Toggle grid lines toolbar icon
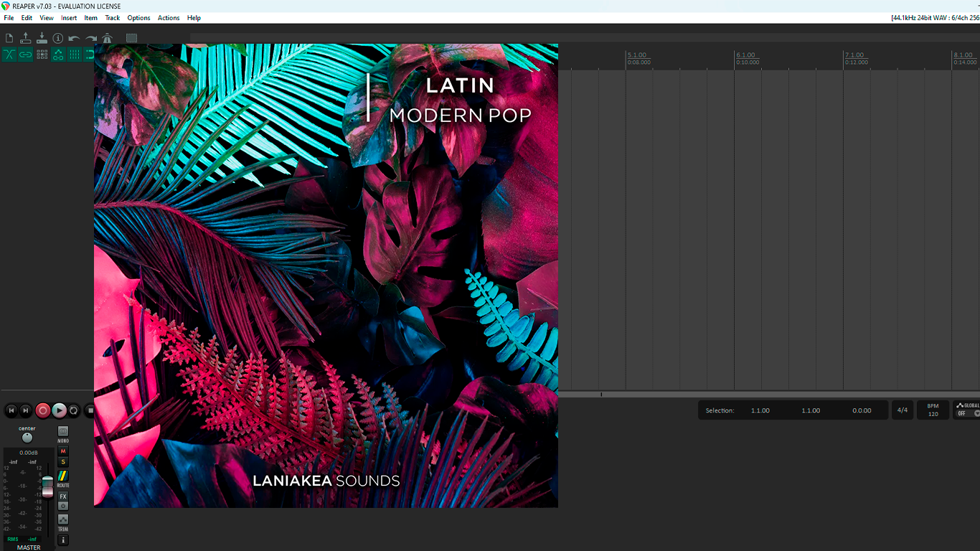 pos(74,55)
